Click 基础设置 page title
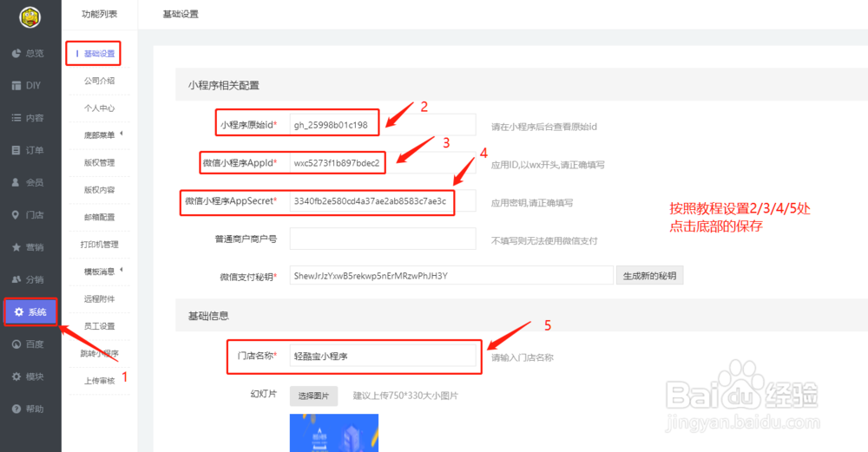868x452 pixels. point(181,15)
